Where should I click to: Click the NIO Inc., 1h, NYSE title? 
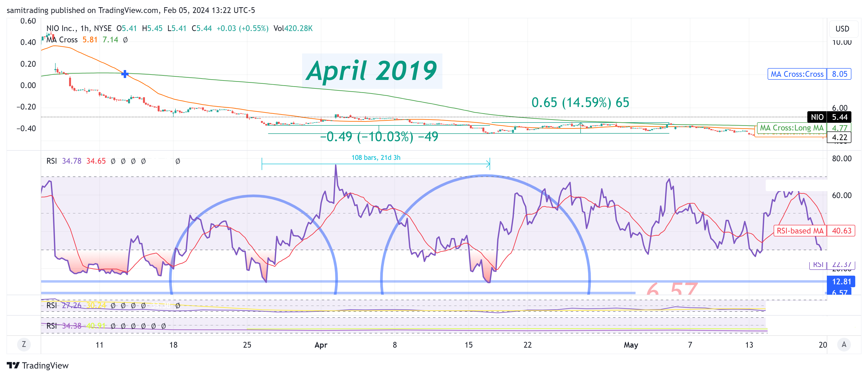(79, 28)
